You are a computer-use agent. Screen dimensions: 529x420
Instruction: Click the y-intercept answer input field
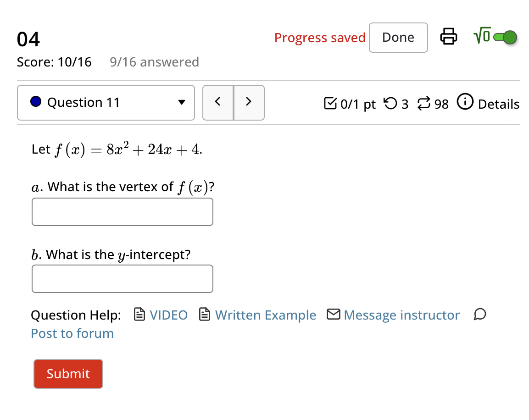[123, 279]
